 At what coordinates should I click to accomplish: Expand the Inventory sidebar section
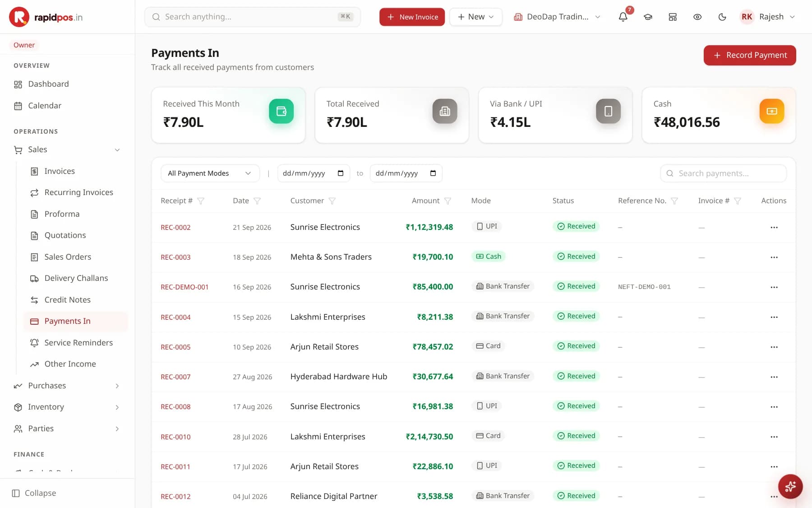[68, 407]
